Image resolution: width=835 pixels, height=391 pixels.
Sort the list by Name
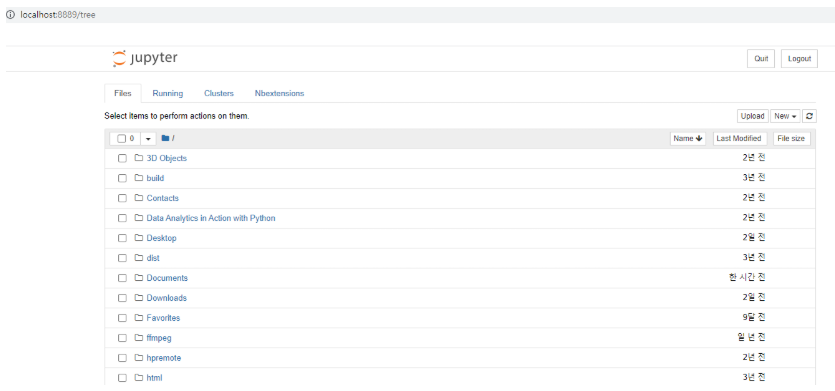[x=688, y=139]
